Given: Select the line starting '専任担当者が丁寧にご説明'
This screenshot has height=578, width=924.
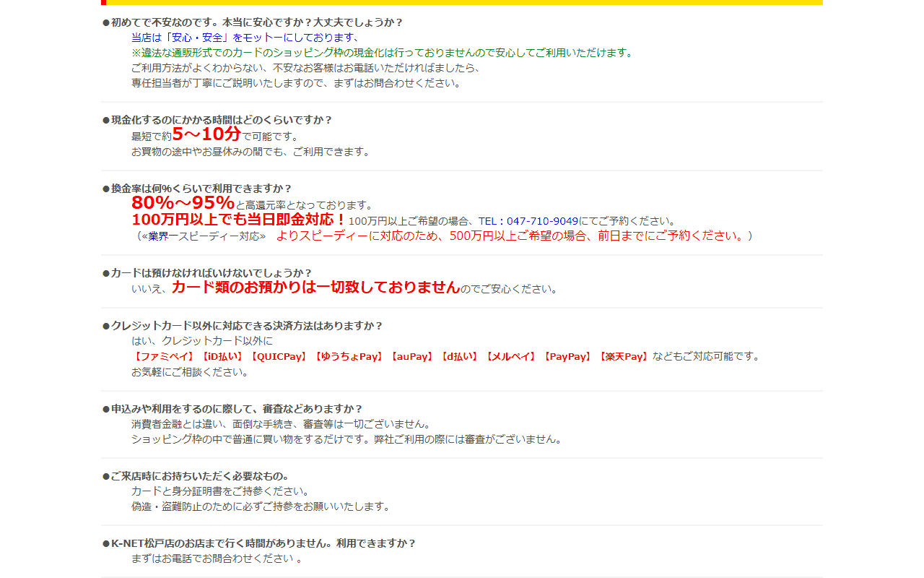Looking at the screenshot, I should click(296, 83).
